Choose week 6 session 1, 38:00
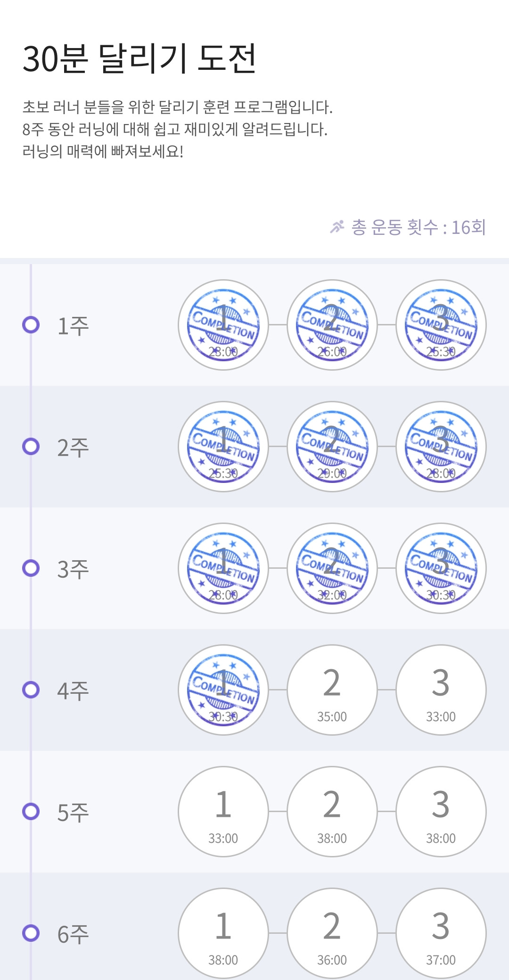509x980 pixels. [223, 933]
